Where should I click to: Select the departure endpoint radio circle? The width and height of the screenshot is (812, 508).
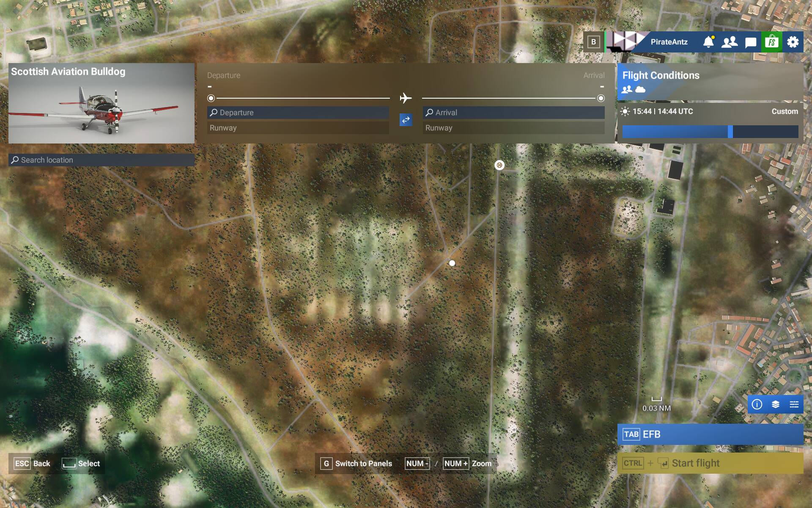coord(211,98)
